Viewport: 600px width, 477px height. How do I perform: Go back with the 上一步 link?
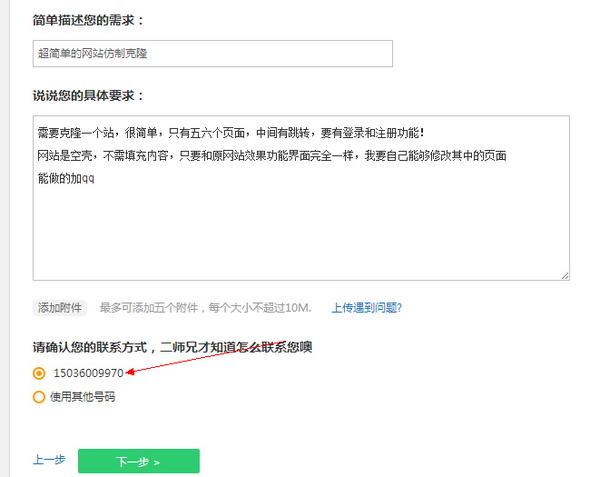coord(49,459)
